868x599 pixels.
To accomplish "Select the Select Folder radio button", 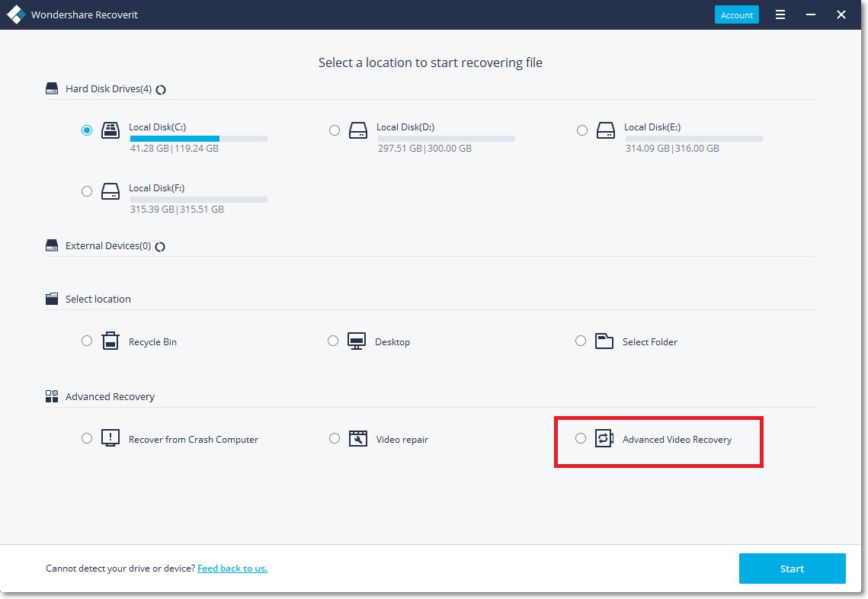I will pyautogui.click(x=580, y=341).
